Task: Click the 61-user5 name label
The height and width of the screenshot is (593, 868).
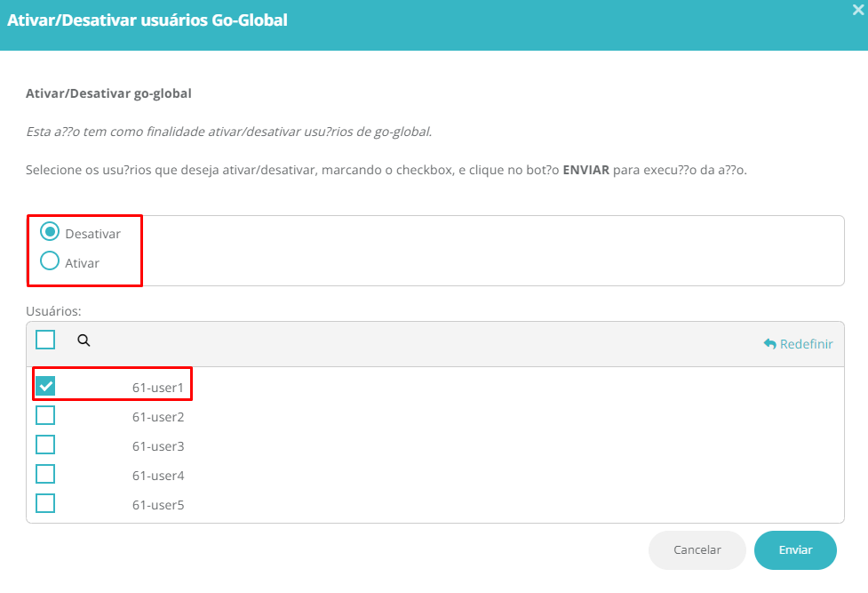Action: [x=158, y=505]
